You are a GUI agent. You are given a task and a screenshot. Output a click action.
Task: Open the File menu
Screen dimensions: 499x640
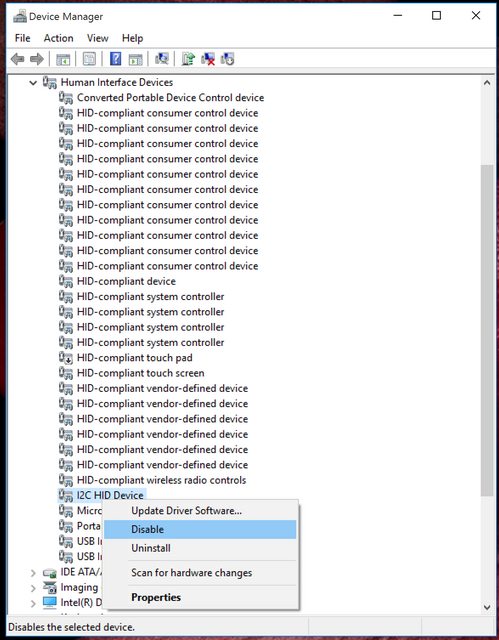click(22, 38)
